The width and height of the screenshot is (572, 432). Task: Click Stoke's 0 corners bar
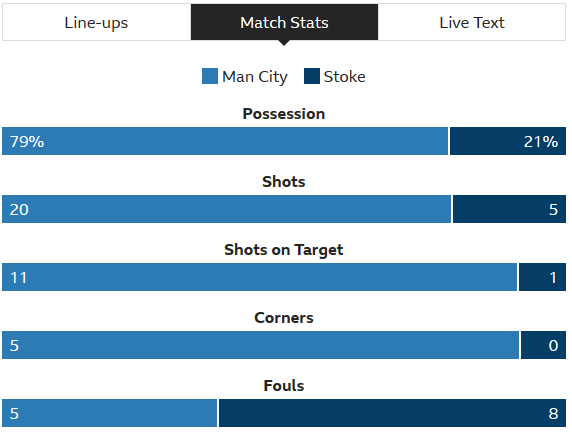(544, 345)
